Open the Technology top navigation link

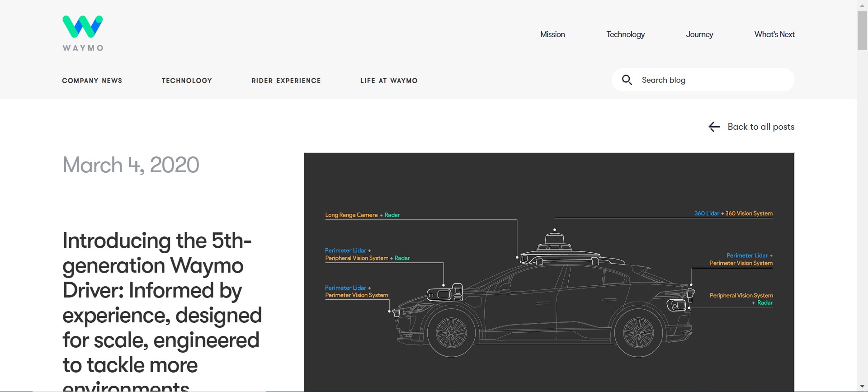click(x=625, y=34)
